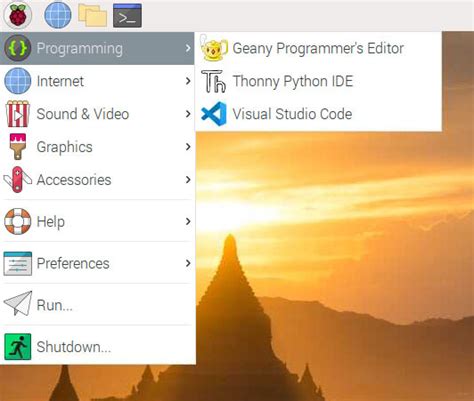474x401 pixels.
Task: Expand the Internet submenu arrow
Action: coord(188,81)
